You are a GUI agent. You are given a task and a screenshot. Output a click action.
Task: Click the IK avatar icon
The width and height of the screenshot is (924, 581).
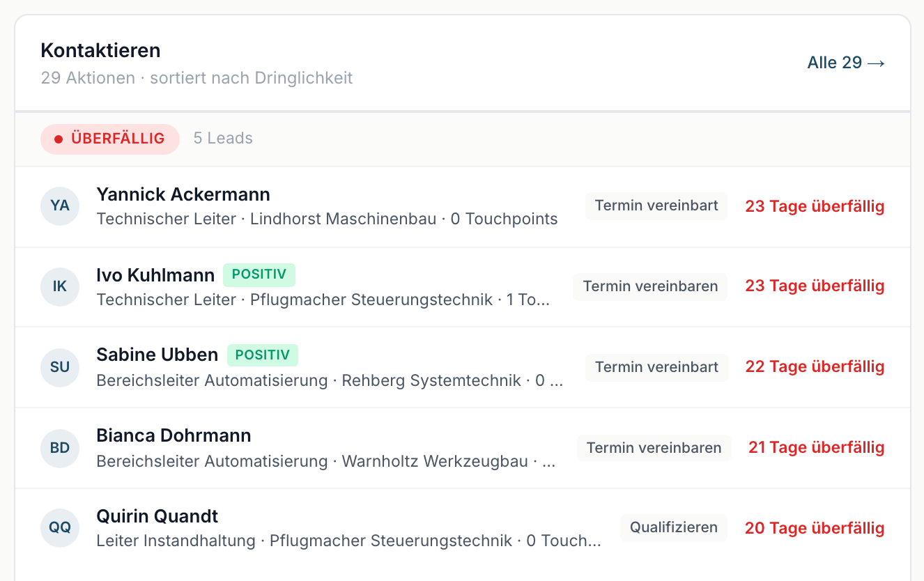pyautogui.click(x=60, y=287)
